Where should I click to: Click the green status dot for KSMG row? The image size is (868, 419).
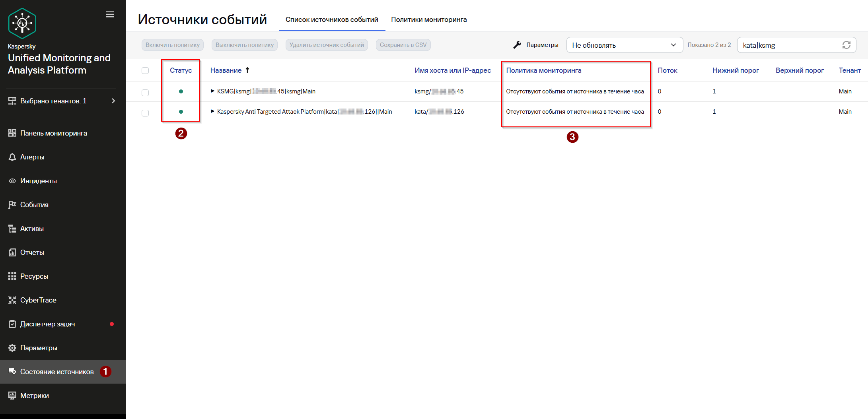click(181, 91)
